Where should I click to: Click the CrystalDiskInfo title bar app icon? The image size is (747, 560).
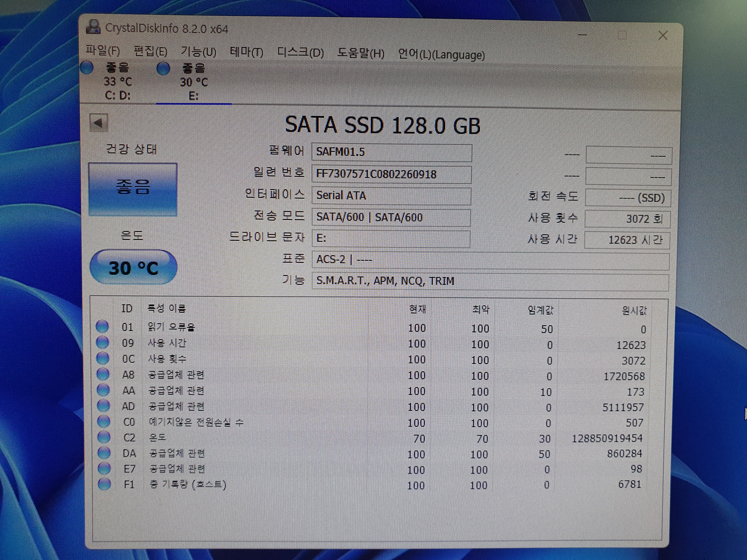tap(94, 27)
